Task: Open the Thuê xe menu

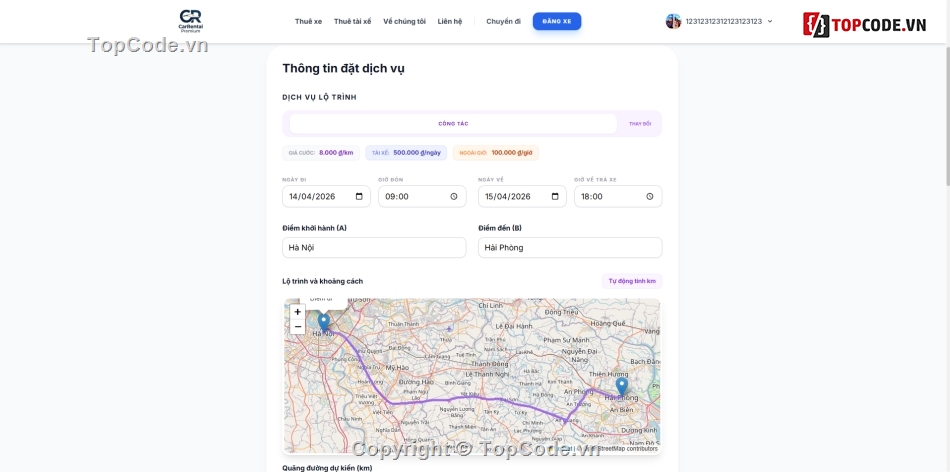Action: point(308,21)
